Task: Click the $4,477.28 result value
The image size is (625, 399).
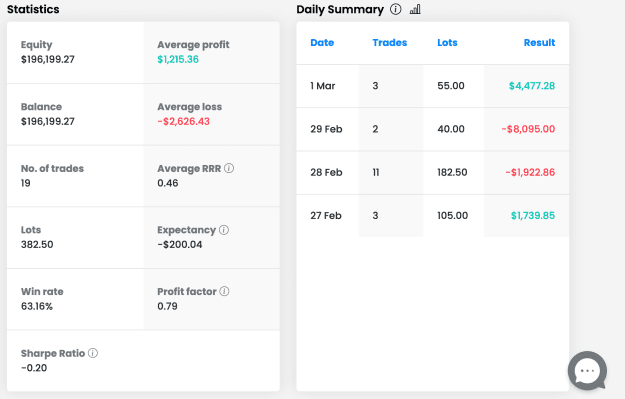Action: tap(532, 86)
